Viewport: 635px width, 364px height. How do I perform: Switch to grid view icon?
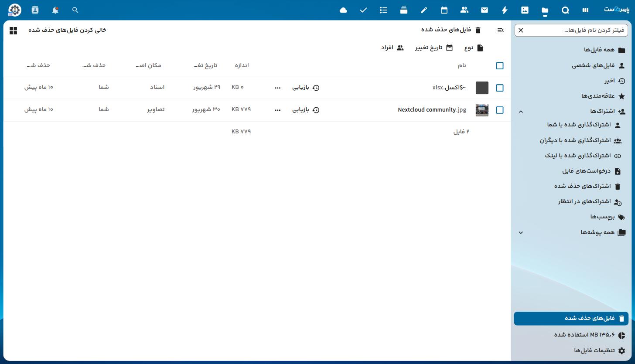tap(13, 31)
